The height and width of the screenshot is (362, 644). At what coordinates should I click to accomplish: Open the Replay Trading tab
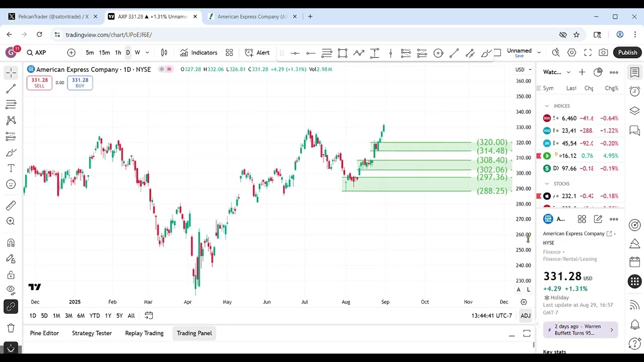[144, 333]
